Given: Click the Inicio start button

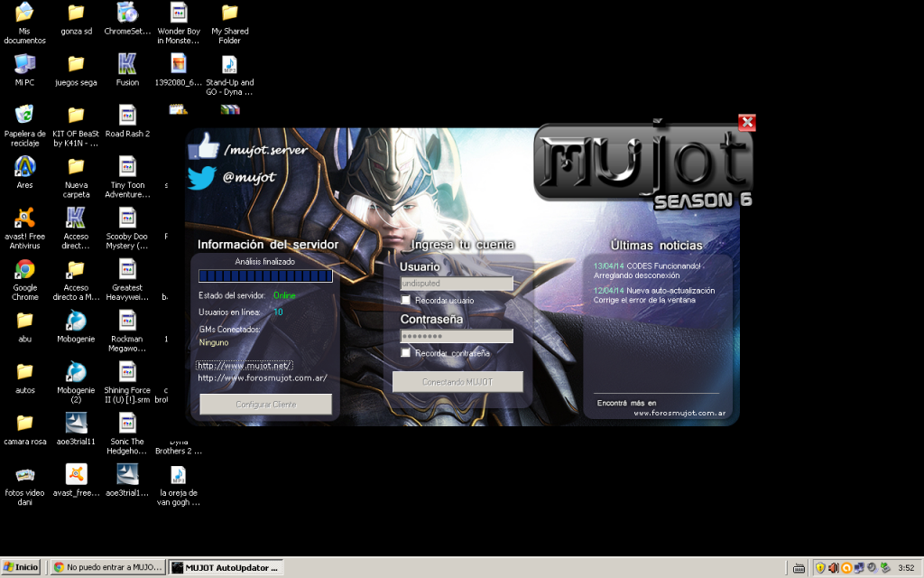Looking at the screenshot, I should pyautogui.click(x=21, y=567).
